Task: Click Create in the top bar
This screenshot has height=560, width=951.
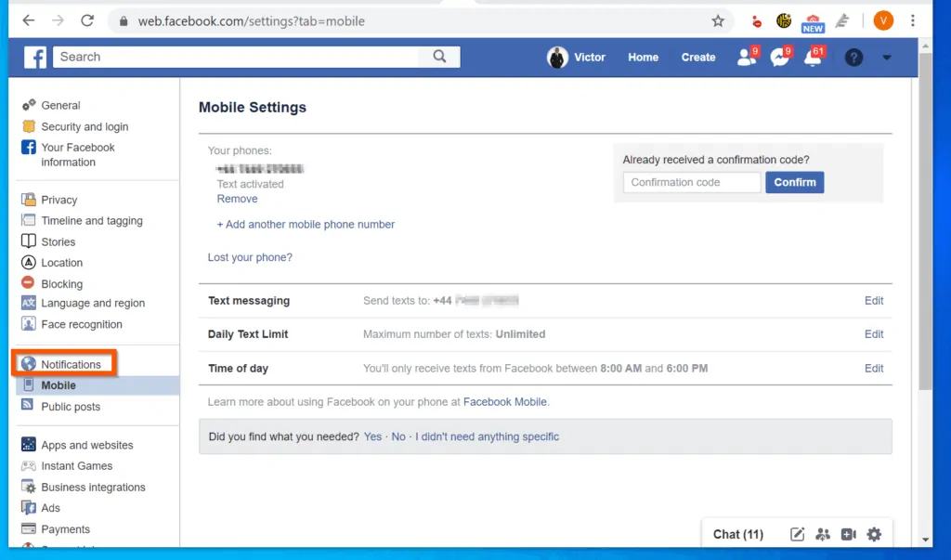Action: (698, 57)
